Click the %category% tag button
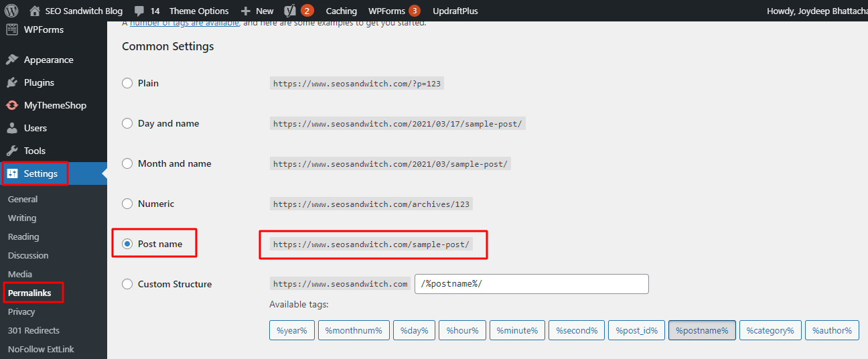 770,330
